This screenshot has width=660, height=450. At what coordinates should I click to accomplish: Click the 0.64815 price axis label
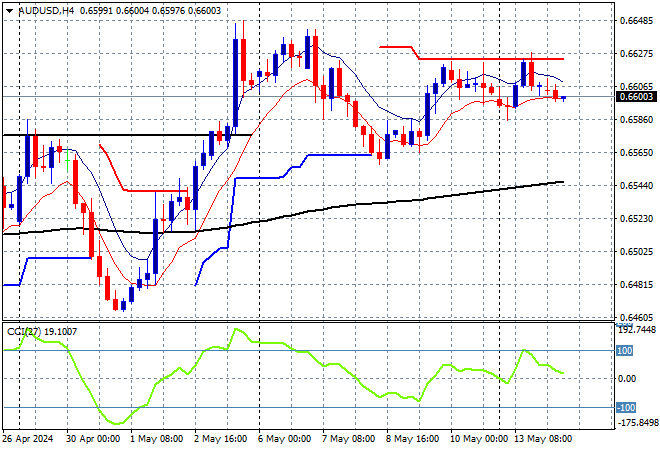[637, 285]
